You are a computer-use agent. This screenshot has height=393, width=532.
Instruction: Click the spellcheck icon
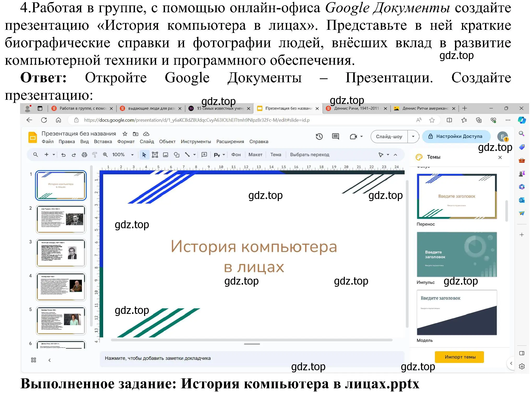(x=217, y=155)
